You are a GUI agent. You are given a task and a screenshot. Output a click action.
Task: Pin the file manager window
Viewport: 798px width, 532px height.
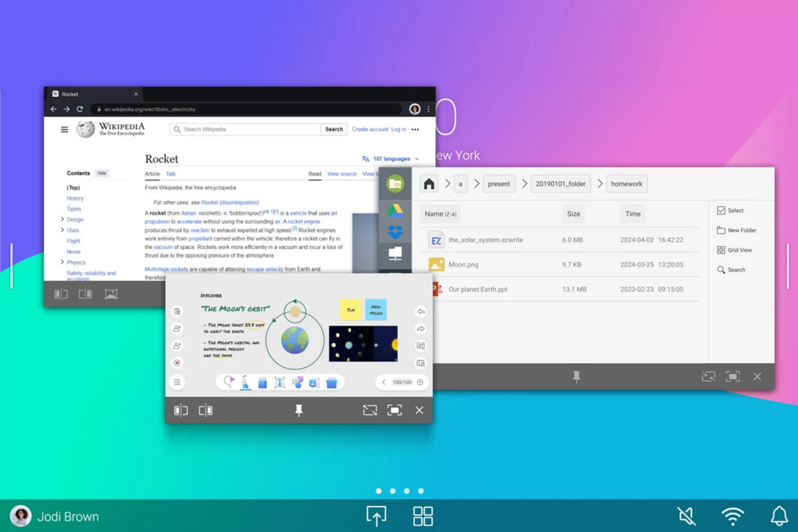(x=577, y=376)
